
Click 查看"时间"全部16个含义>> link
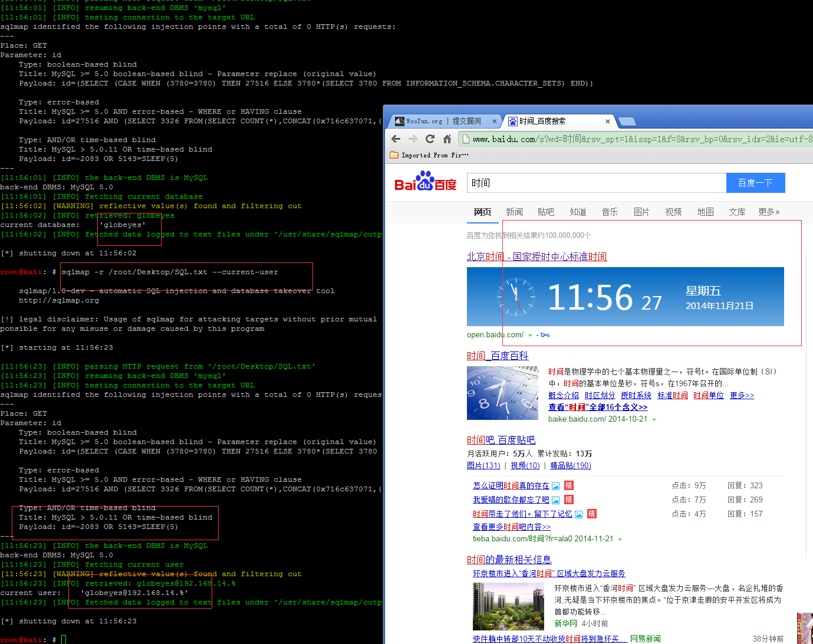[598, 407]
